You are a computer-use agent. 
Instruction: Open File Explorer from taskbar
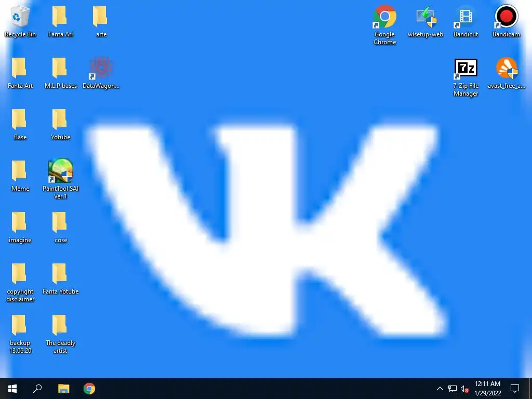click(63, 389)
